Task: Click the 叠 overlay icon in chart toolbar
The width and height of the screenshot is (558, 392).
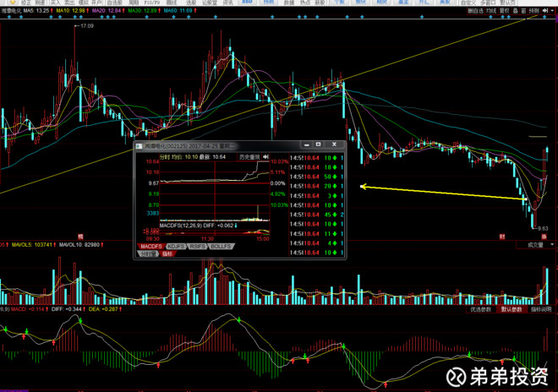Action: [x=515, y=11]
